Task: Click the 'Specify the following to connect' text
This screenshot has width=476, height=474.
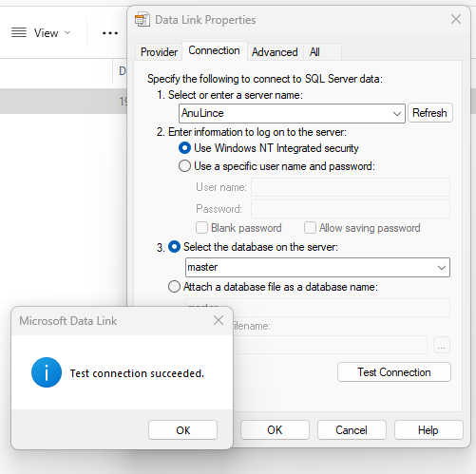Action: tap(264, 79)
